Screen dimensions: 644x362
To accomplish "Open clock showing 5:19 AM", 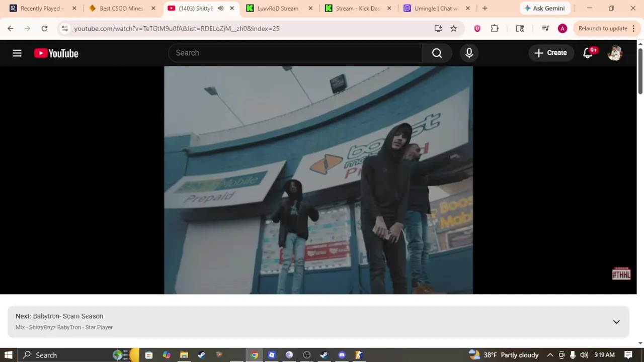I will pyautogui.click(x=604, y=355).
